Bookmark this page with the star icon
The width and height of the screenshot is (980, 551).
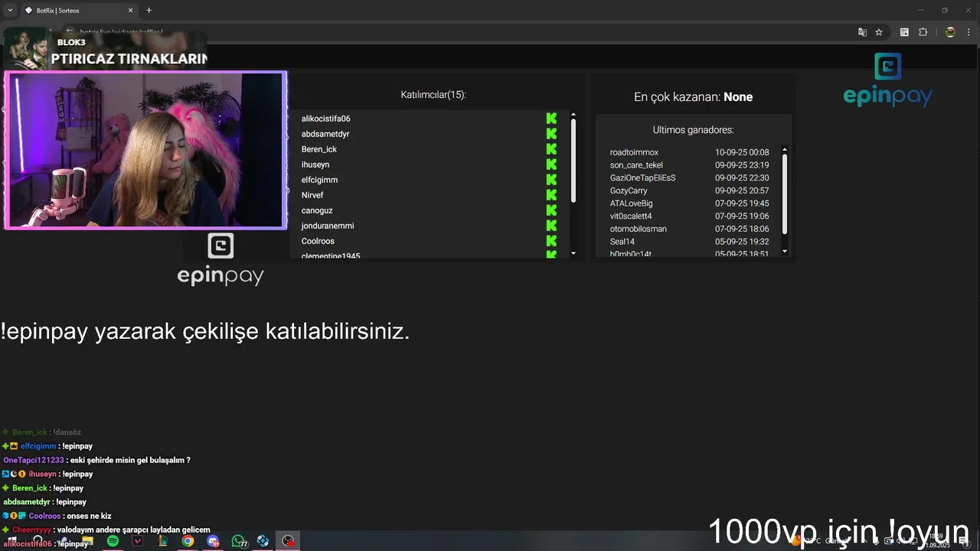879,32
